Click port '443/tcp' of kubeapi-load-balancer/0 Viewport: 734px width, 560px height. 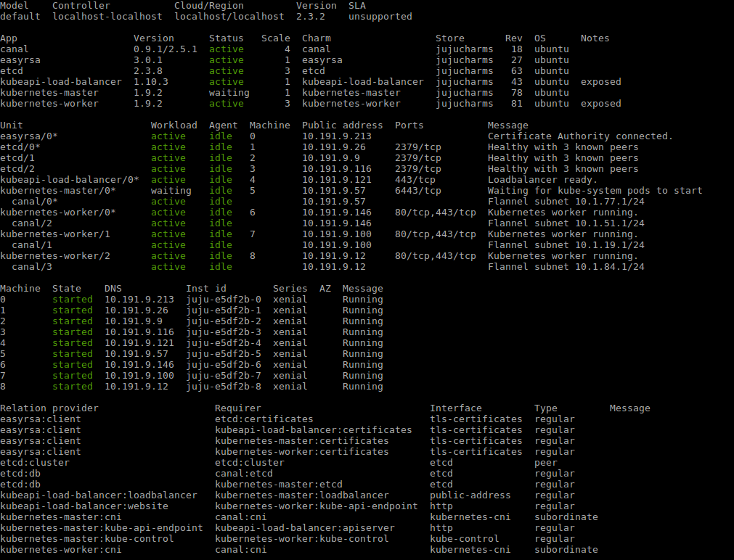pos(415,180)
